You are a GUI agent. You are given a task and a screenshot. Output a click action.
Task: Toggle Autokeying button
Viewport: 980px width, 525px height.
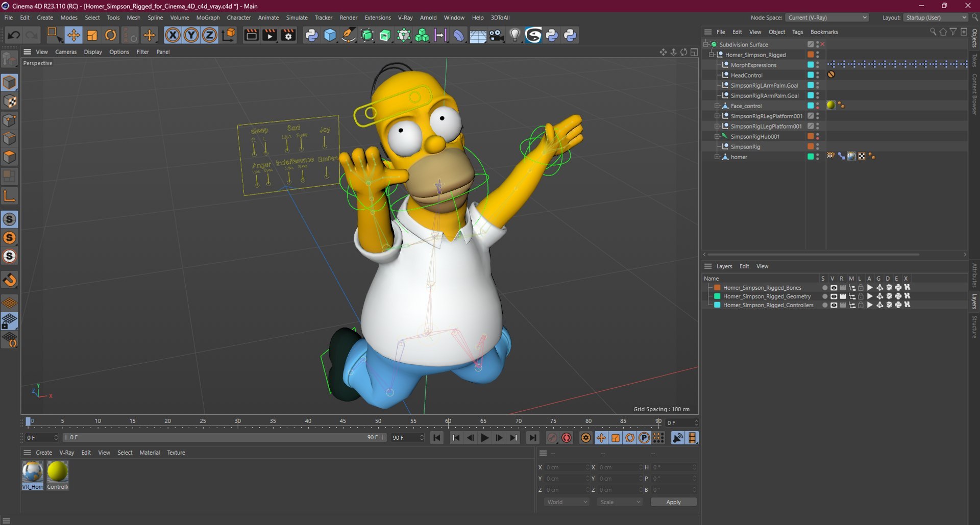(x=567, y=438)
